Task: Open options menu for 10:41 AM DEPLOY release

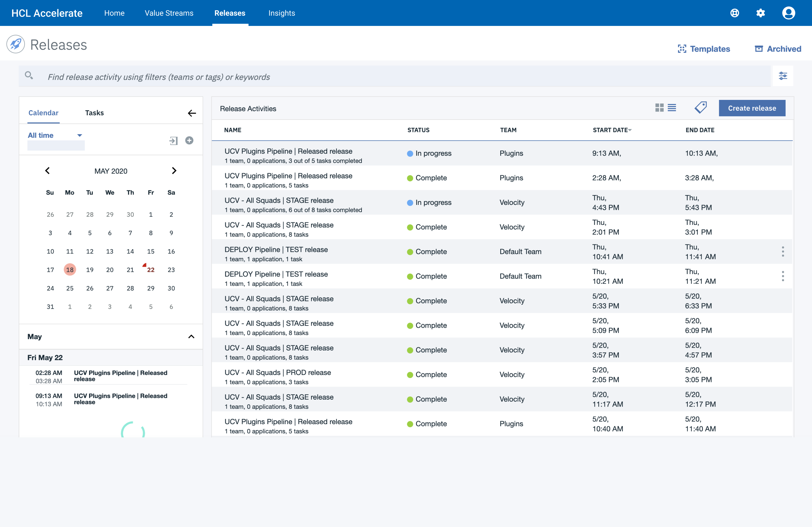Action: 783,251
